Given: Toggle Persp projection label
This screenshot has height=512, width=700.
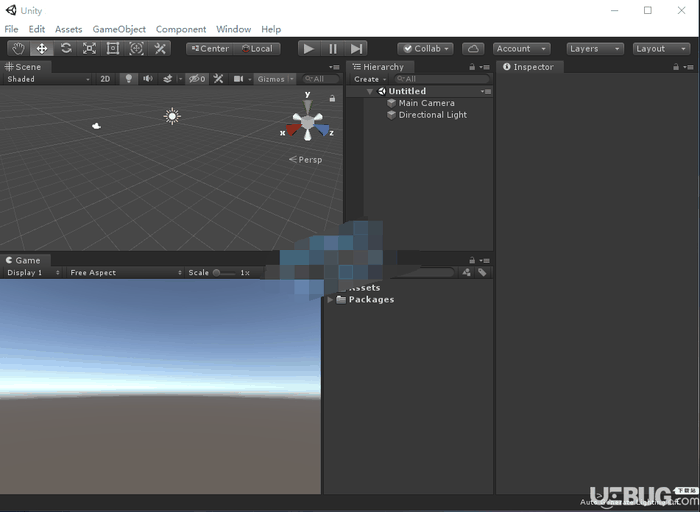Looking at the screenshot, I should (306, 159).
